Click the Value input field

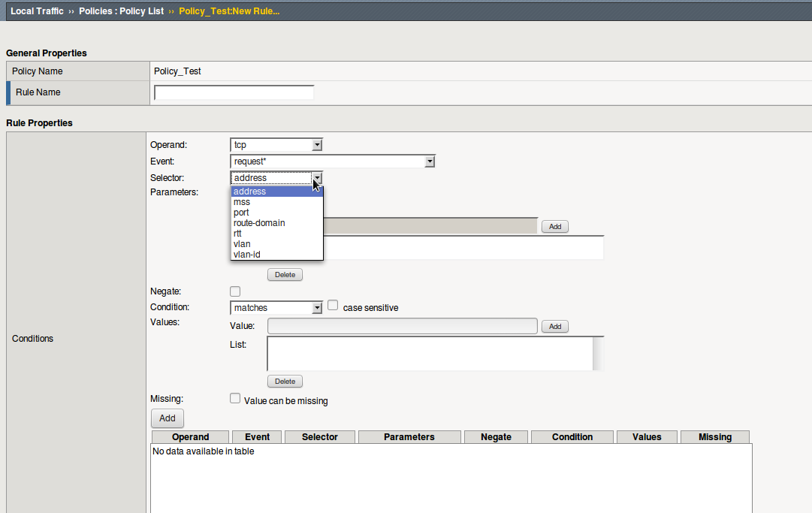coord(402,326)
